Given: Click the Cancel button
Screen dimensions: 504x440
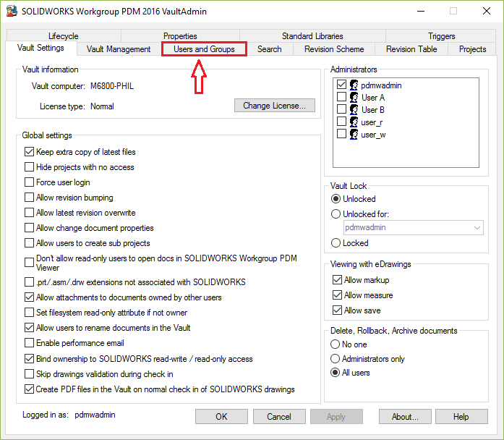Looking at the screenshot, I should 279,417.
